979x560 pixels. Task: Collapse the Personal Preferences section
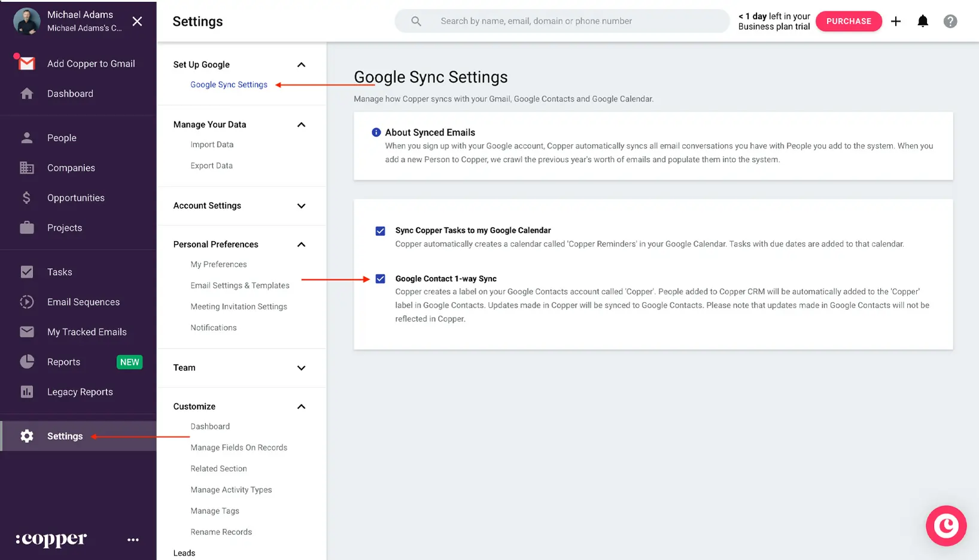(301, 244)
